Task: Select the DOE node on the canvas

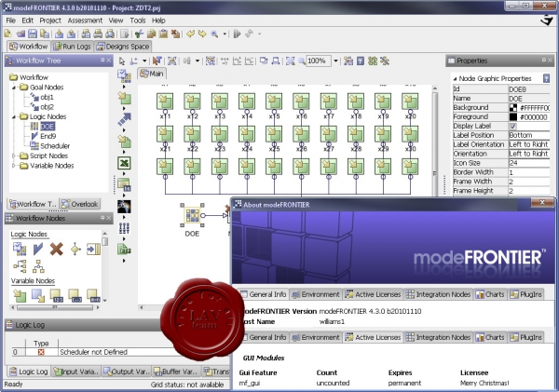Action: pyautogui.click(x=192, y=215)
